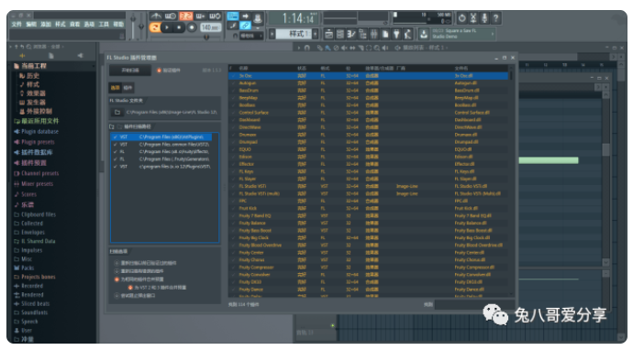Click the question mark help icon

(x=495, y=18)
